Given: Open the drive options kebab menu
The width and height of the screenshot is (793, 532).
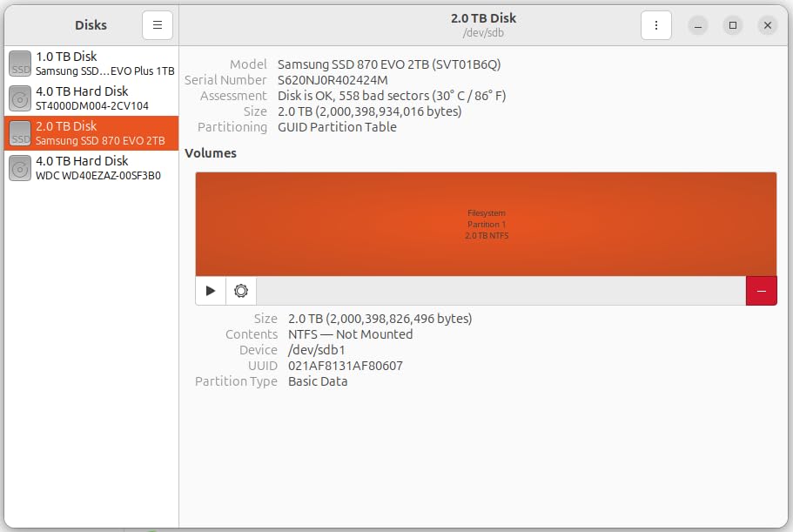Looking at the screenshot, I should (x=655, y=24).
